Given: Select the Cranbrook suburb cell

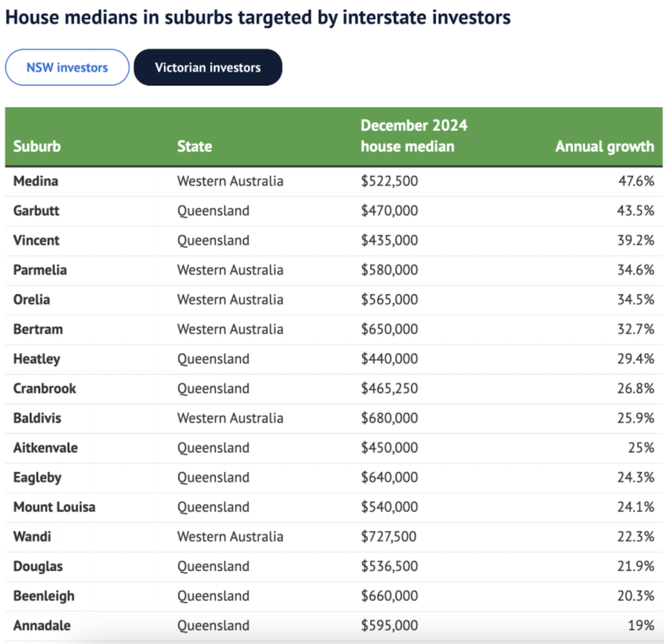Looking at the screenshot, I should click(44, 388).
